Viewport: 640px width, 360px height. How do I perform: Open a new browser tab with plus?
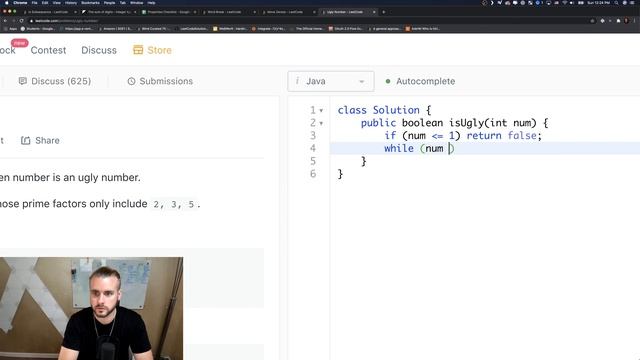[x=383, y=12]
